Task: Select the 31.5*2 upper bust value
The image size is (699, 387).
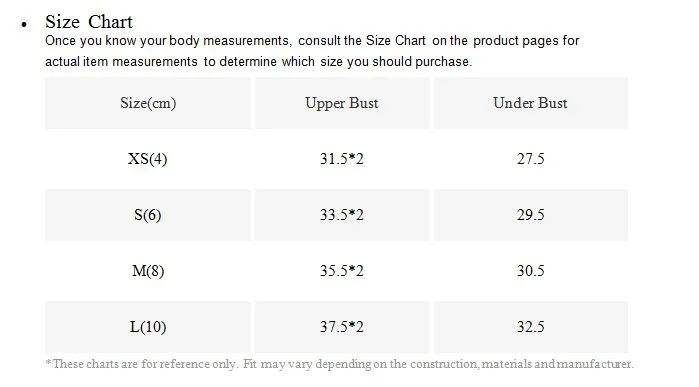Action: [342, 159]
